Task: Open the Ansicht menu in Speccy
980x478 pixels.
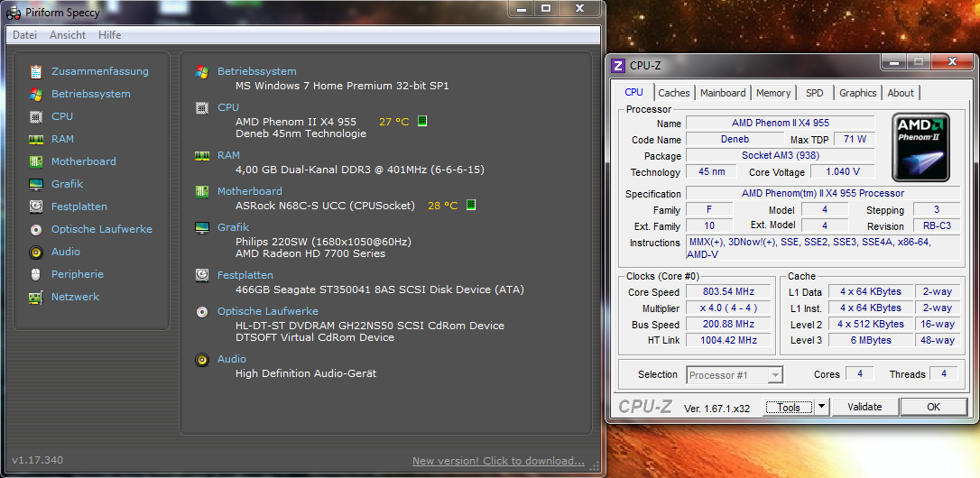Action: (68, 35)
